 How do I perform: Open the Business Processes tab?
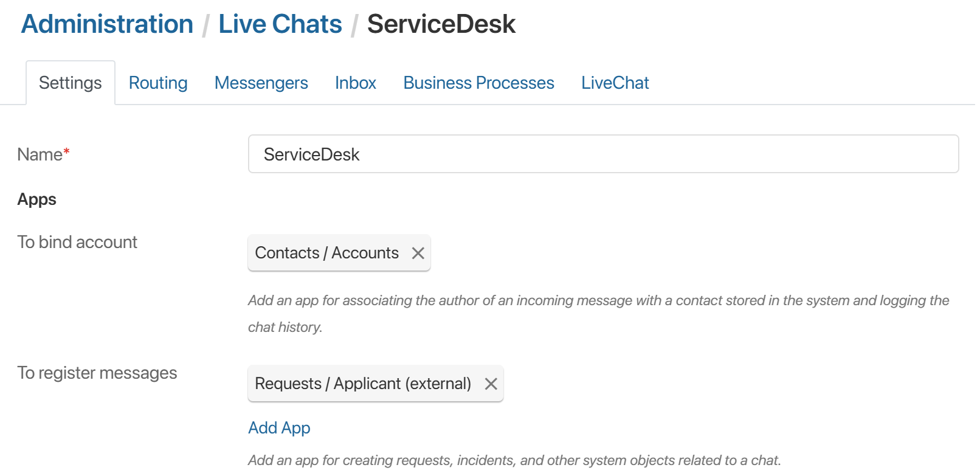pyautogui.click(x=479, y=83)
